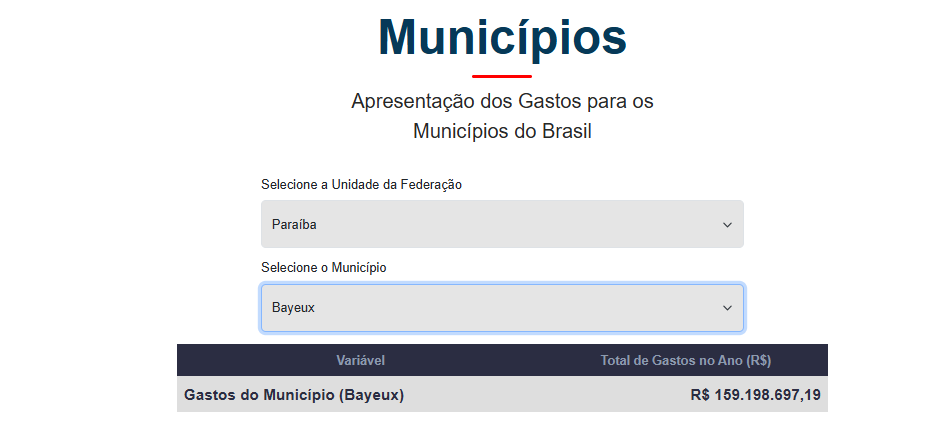
Task: Select the "Paraíba" text in the state field
Action: [294, 225]
